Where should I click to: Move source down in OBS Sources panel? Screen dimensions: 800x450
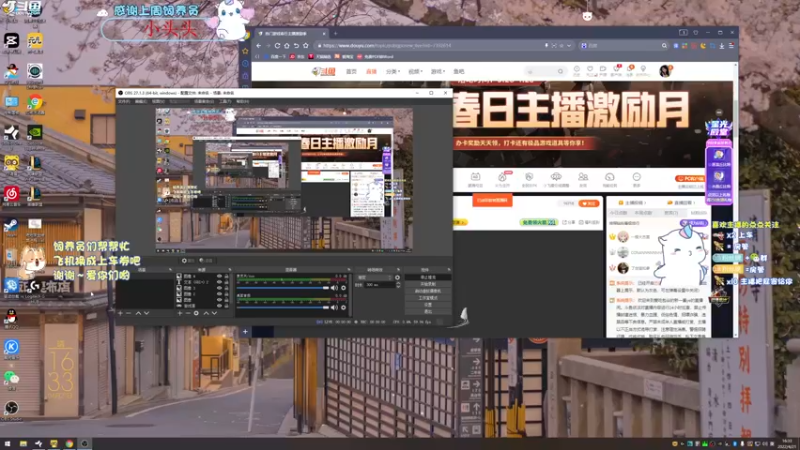(x=214, y=313)
